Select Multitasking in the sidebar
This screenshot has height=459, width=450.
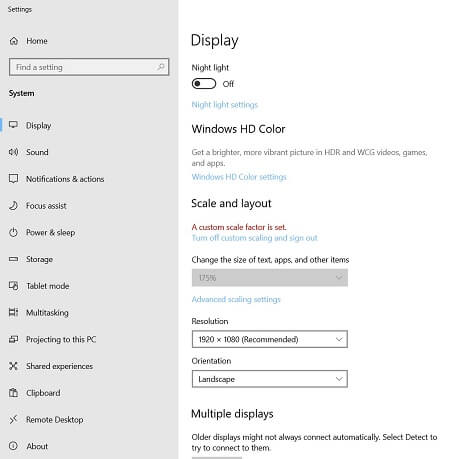[47, 313]
